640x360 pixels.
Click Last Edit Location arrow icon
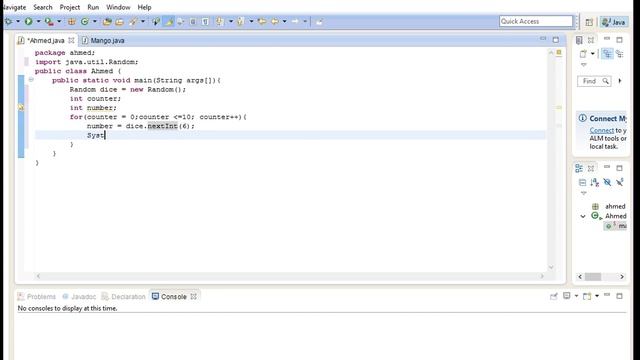click(262, 21)
